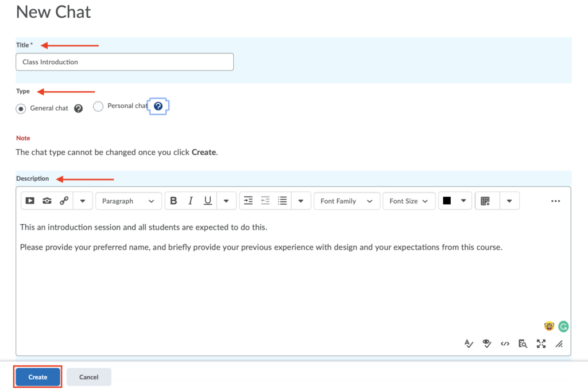588x390 pixels.
Task: Click the increase indent icon
Action: [248, 201]
